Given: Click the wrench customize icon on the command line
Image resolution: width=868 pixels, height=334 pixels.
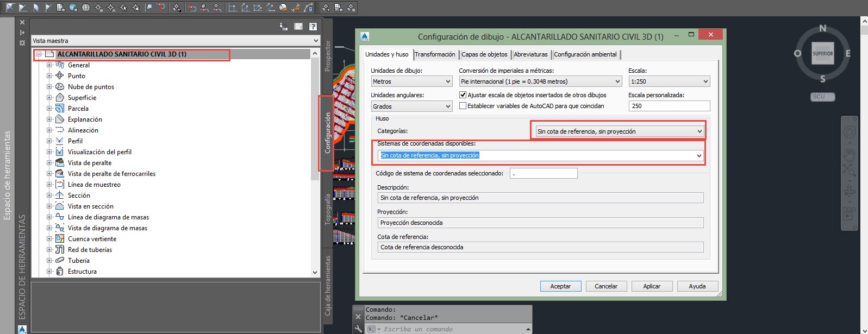Looking at the screenshot, I should 358,329.
